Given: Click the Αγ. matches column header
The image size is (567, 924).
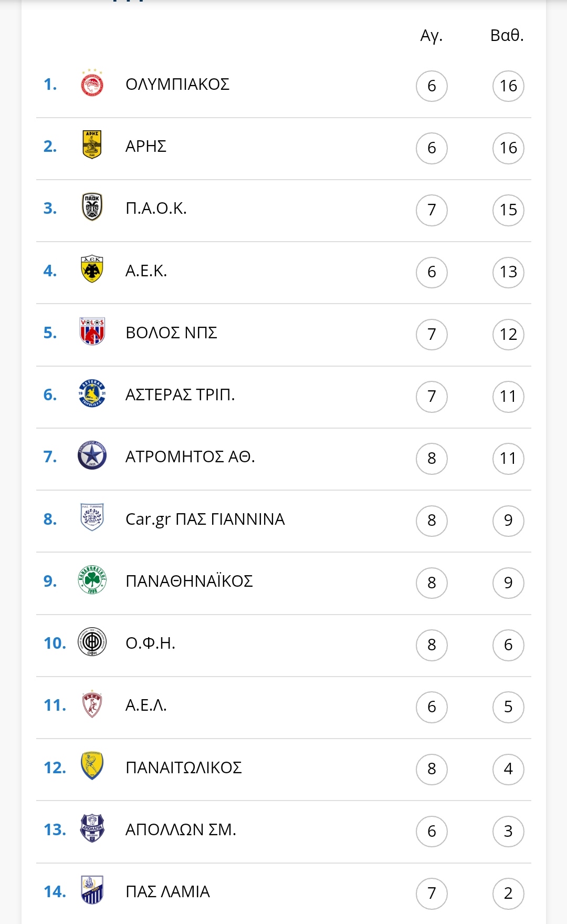Looking at the screenshot, I should [x=432, y=36].
